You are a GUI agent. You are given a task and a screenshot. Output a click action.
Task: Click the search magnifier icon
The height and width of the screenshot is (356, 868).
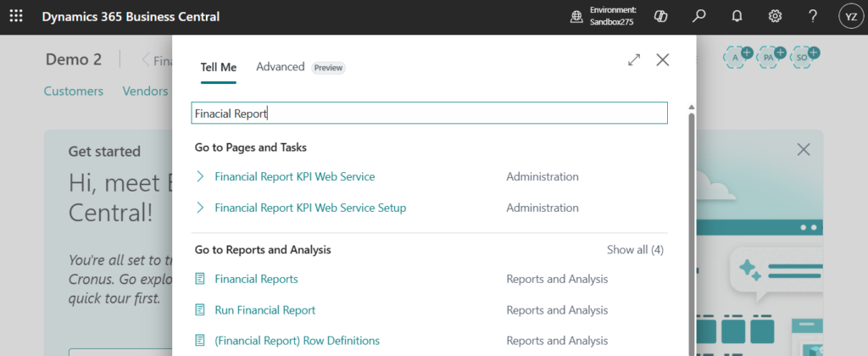(x=699, y=16)
